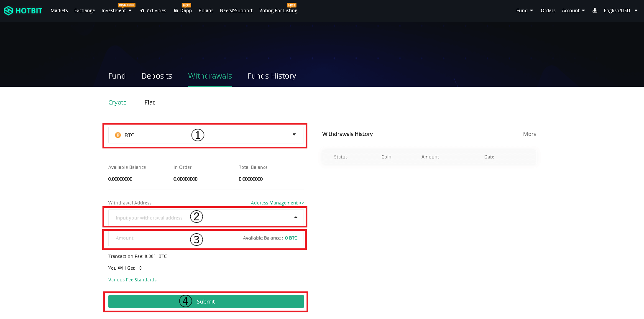Collapse the withdrawal address list arrow
The width and height of the screenshot is (644, 319).
(x=296, y=217)
